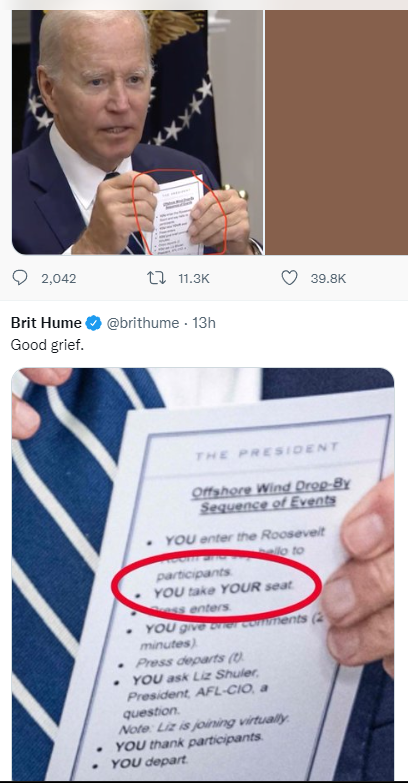The width and height of the screenshot is (408, 783).
Task: Click the red-outlined card in the top photo
Action: (178, 213)
